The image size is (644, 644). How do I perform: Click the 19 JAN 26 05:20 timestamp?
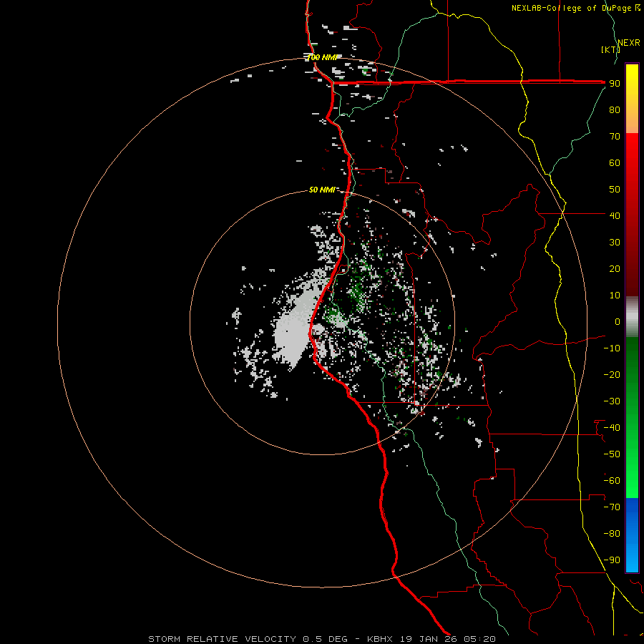coord(447,639)
